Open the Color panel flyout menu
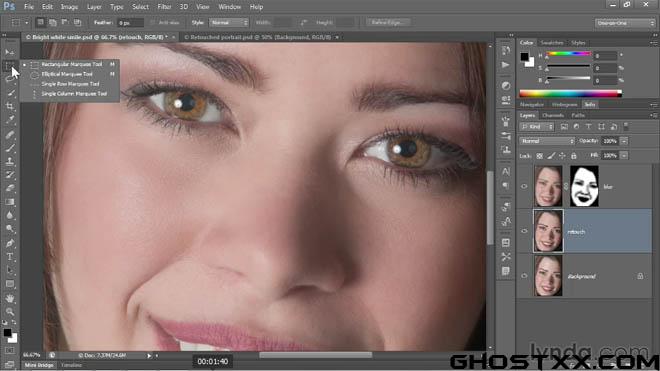The height and width of the screenshot is (371, 660). coord(654,43)
